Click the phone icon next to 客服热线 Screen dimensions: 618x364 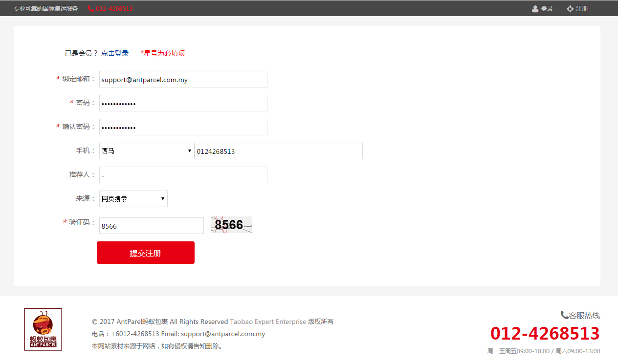[x=564, y=315]
